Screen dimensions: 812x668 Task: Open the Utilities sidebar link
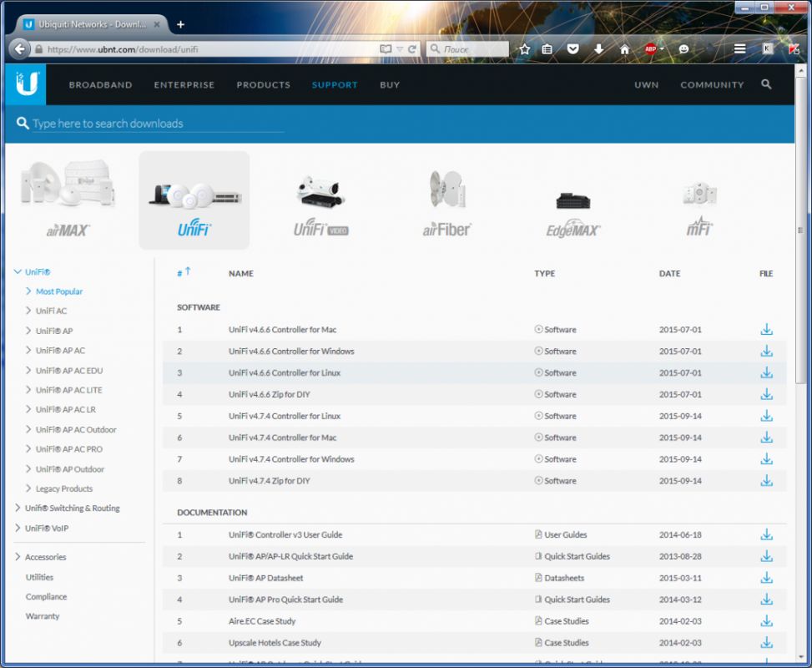pyautogui.click(x=39, y=577)
